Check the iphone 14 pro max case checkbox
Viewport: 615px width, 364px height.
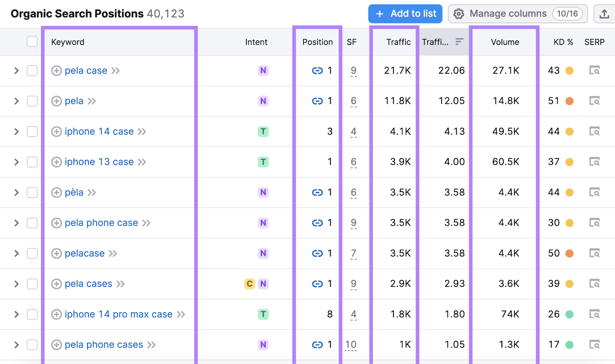(x=32, y=314)
